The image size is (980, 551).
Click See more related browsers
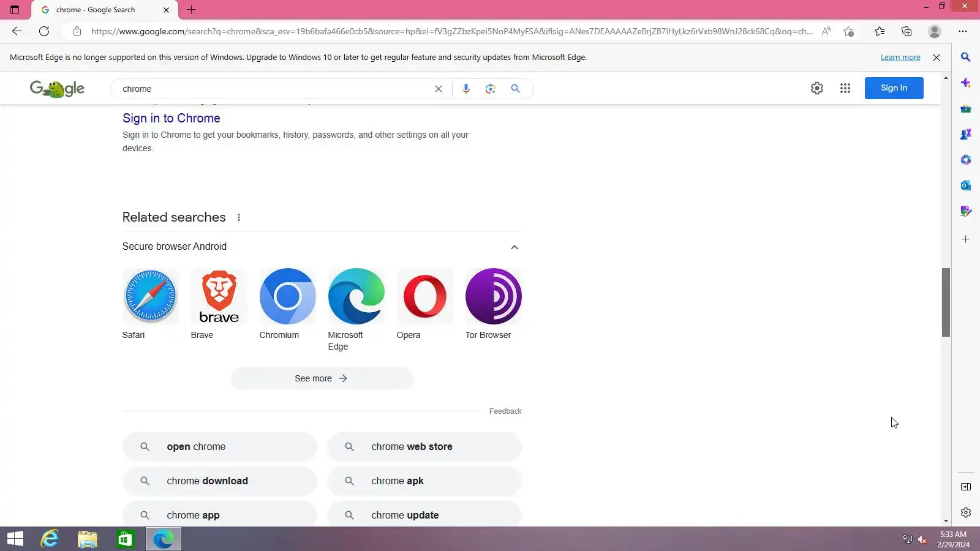[322, 378]
